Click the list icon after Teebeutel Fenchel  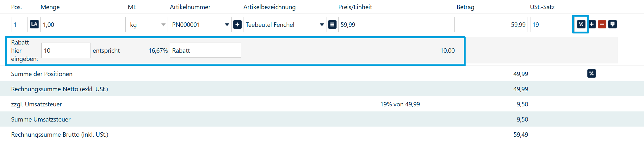pyautogui.click(x=332, y=24)
